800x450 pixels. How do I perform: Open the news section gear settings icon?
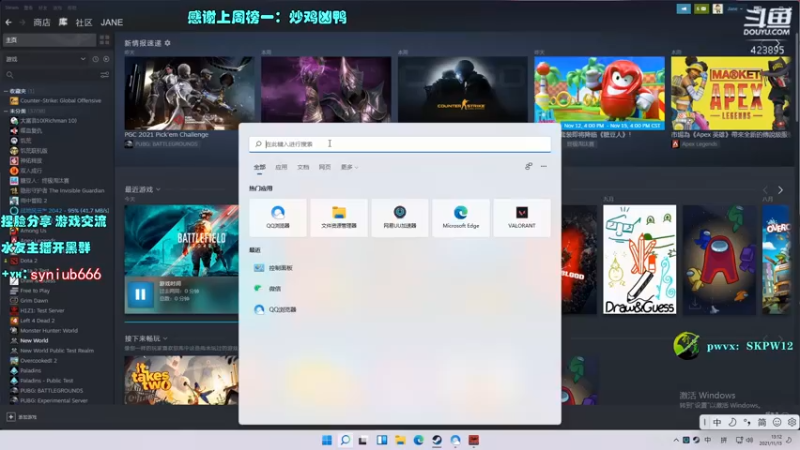167,43
